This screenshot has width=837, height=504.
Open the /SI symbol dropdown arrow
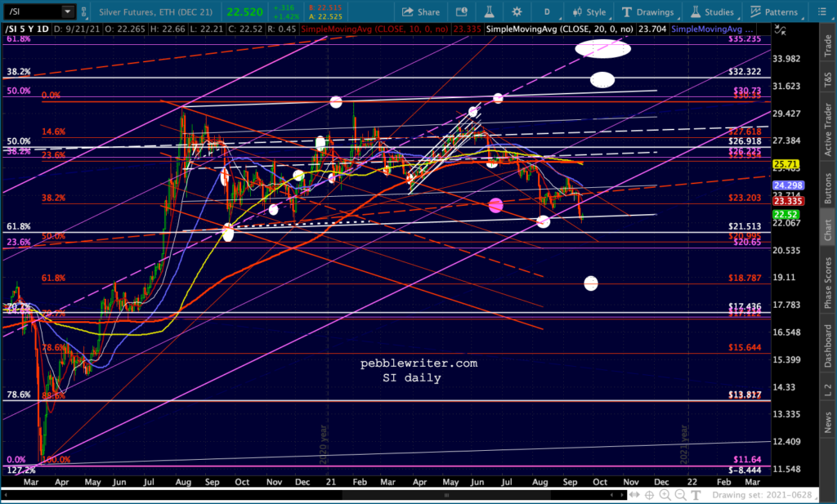point(68,11)
